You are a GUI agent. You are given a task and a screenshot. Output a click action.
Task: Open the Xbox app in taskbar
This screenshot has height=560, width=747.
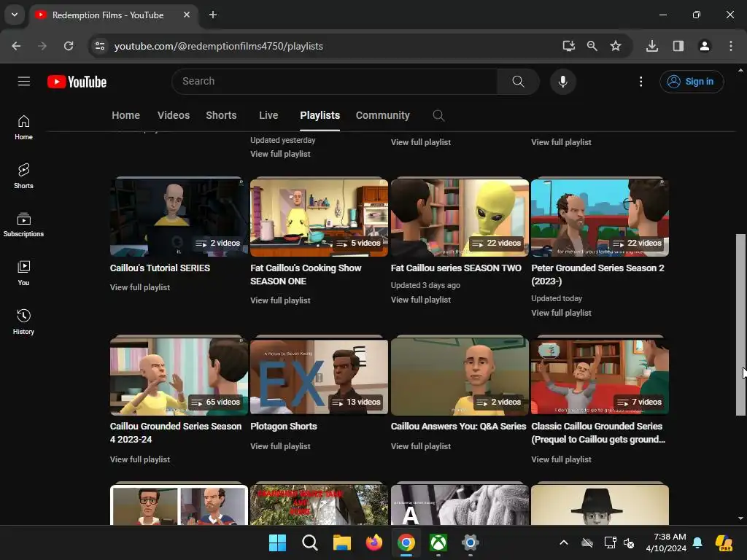coord(438,542)
